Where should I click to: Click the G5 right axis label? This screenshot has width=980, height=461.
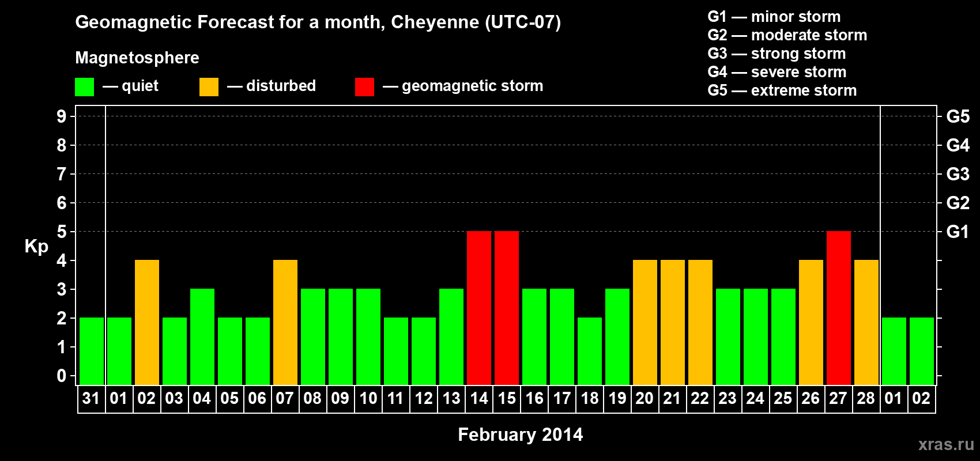click(958, 116)
